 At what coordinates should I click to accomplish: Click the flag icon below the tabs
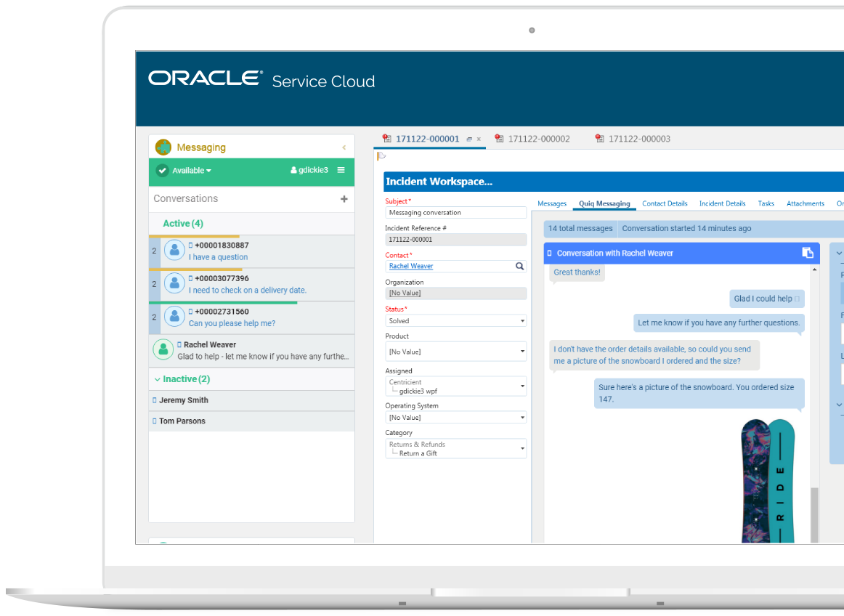coord(381,156)
